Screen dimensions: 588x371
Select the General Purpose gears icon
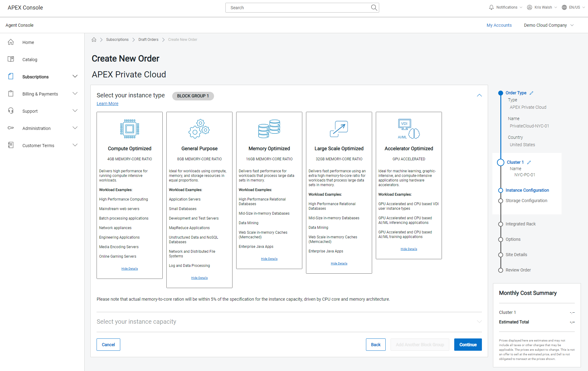[x=199, y=129]
